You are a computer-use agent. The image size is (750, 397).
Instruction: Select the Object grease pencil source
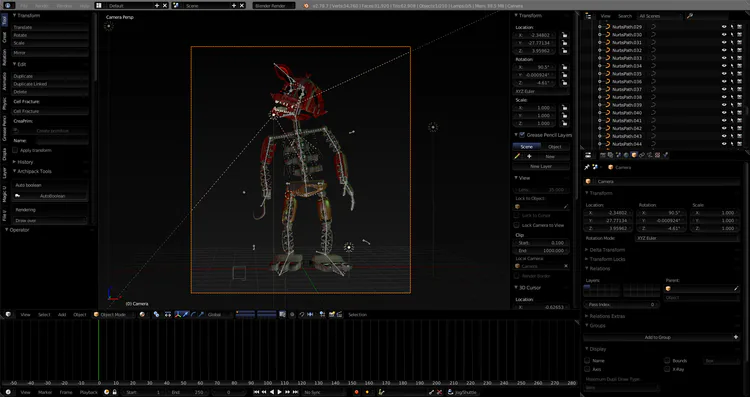555,146
